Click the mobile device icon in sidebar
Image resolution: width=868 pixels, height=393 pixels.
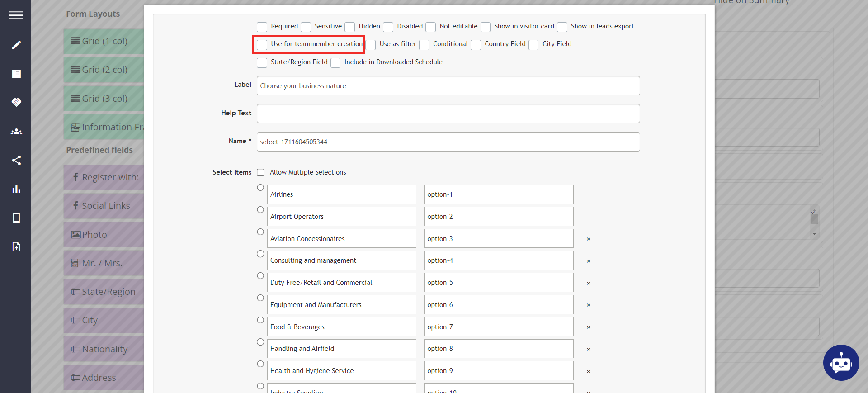[16, 218]
